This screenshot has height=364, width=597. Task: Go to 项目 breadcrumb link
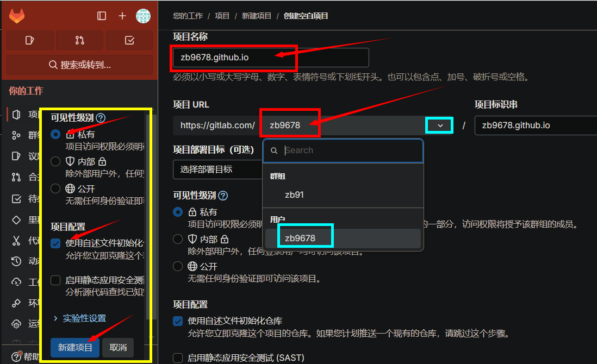coord(222,16)
